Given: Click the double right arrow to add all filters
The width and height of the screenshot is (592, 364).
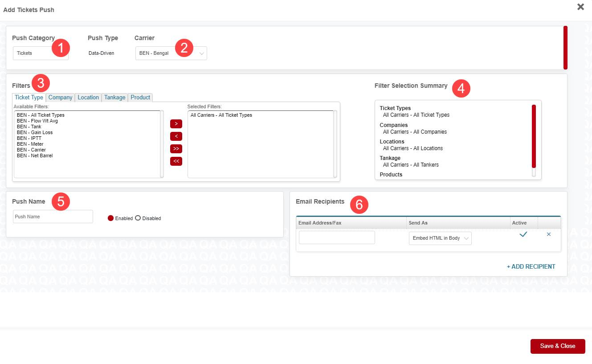Looking at the screenshot, I should (176, 149).
